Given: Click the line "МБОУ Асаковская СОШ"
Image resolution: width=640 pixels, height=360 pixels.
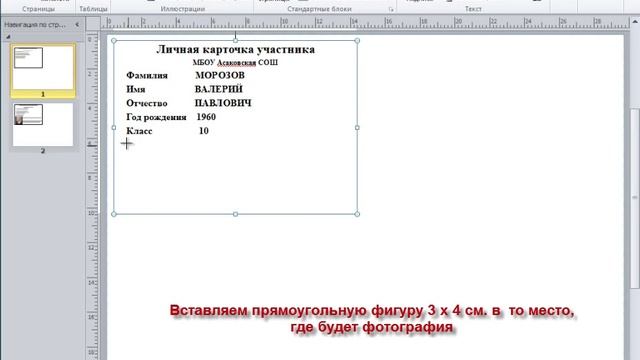Looking at the screenshot, I should point(235,62).
